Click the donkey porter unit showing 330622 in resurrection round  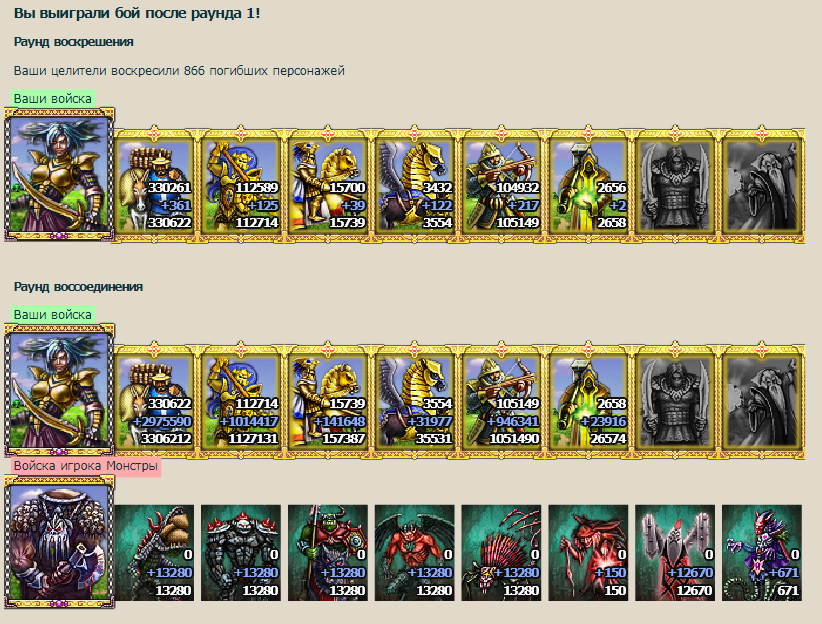pyautogui.click(x=154, y=185)
